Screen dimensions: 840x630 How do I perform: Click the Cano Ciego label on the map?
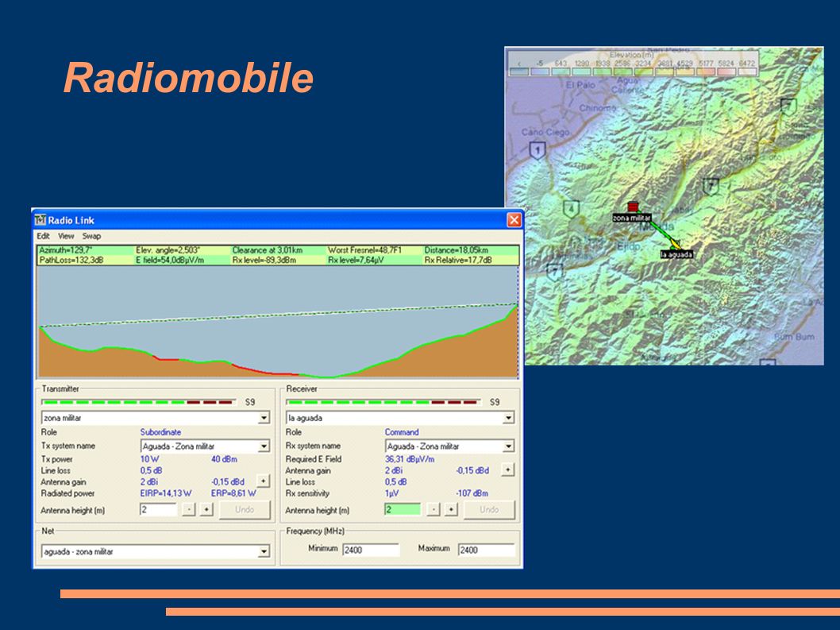point(546,132)
